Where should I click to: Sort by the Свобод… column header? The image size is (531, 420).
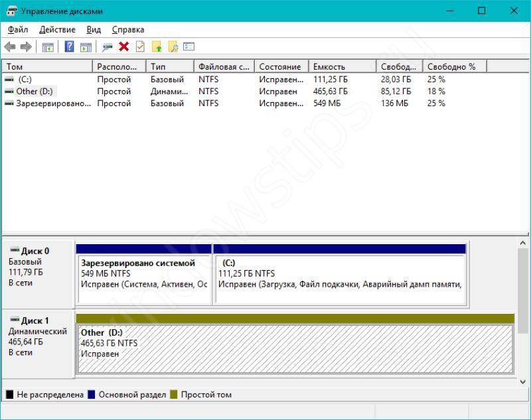[400, 66]
